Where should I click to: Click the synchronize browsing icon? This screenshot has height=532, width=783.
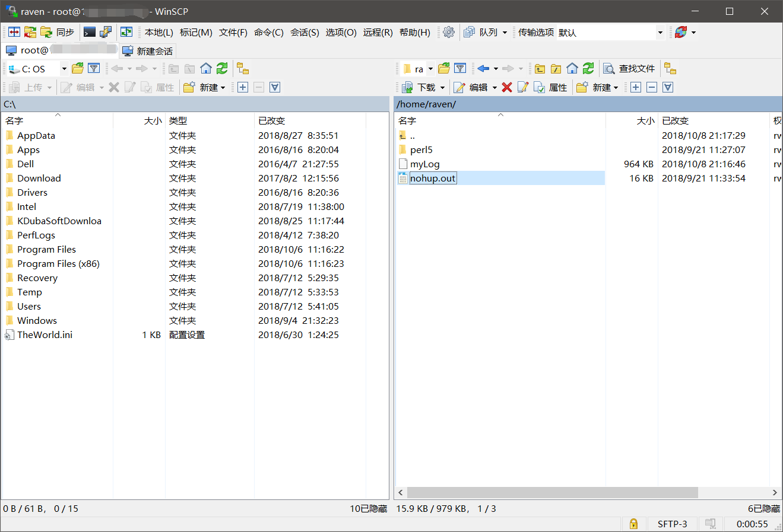(x=126, y=32)
